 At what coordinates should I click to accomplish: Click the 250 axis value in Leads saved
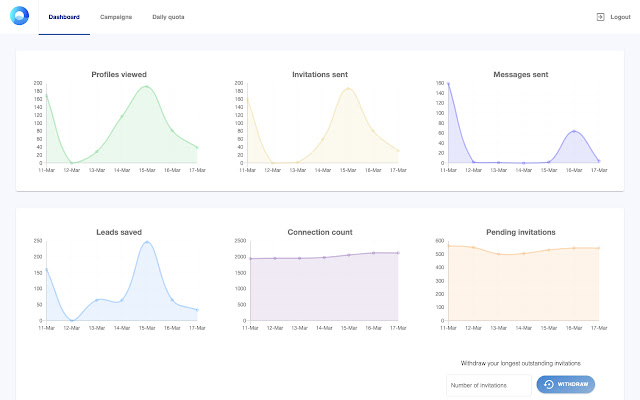coord(38,241)
